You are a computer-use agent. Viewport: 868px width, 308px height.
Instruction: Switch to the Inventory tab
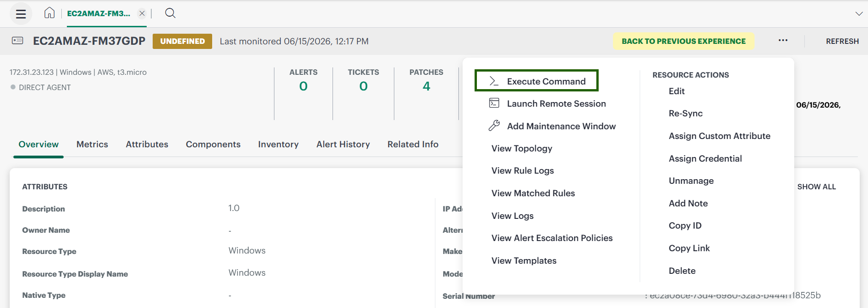click(279, 144)
